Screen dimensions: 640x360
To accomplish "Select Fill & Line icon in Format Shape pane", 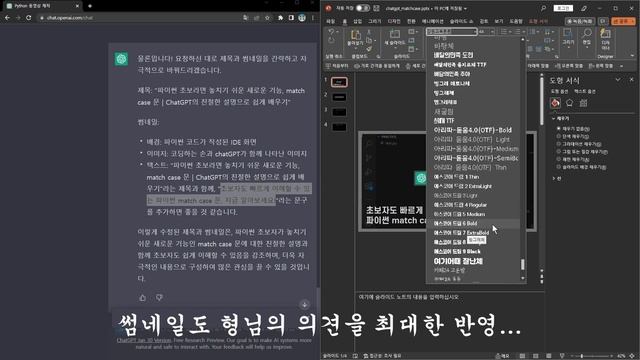I will [555, 103].
